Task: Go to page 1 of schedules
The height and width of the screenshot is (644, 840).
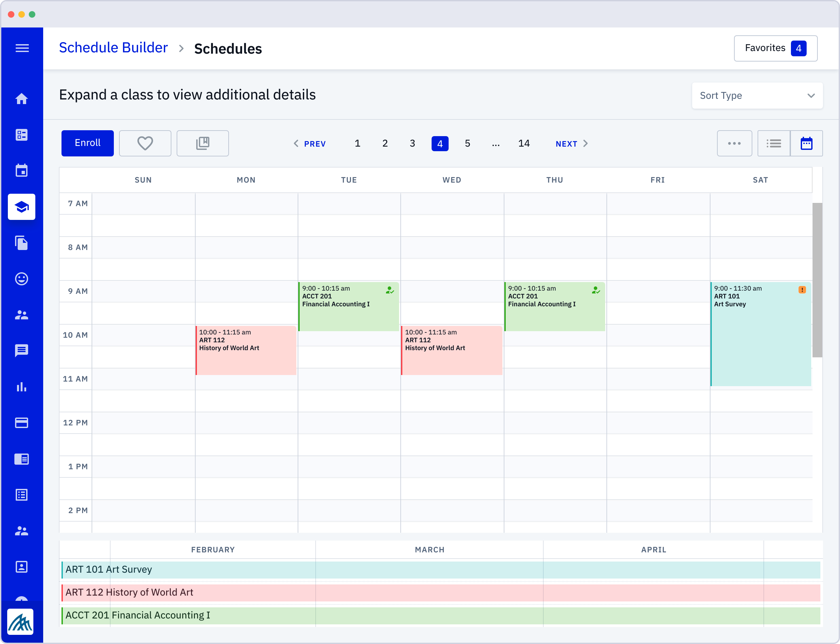Action: pos(358,144)
